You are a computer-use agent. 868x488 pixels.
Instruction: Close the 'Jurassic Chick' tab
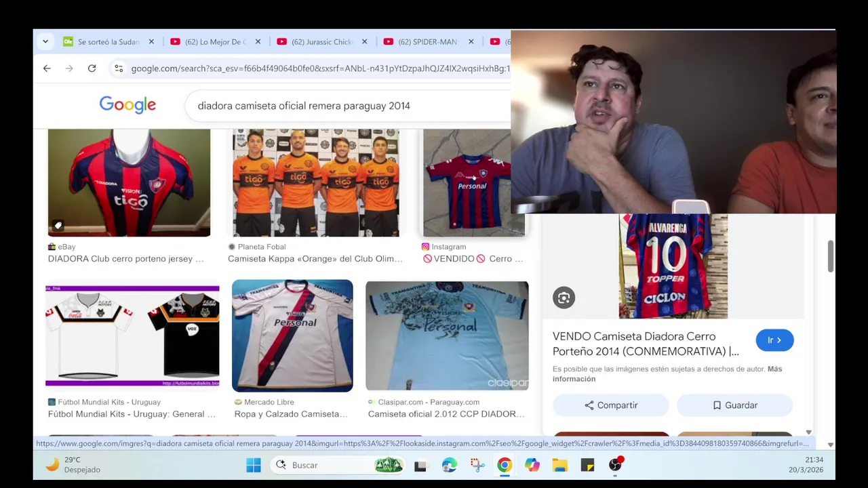(364, 41)
